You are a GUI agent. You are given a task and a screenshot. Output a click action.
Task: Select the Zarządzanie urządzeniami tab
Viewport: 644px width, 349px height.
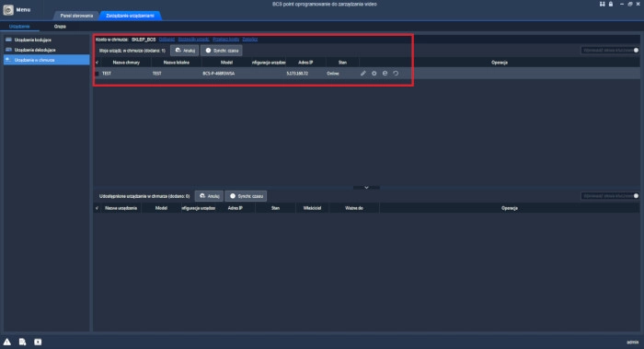tap(131, 16)
